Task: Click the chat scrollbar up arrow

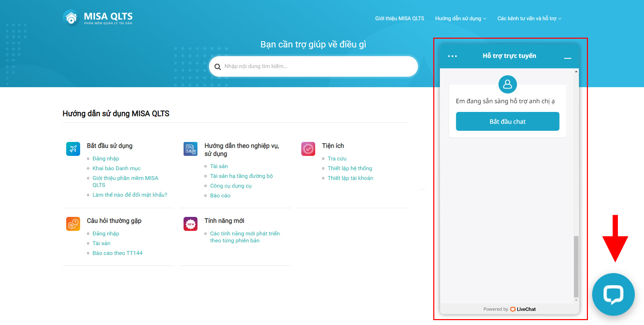Action: pos(576,71)
